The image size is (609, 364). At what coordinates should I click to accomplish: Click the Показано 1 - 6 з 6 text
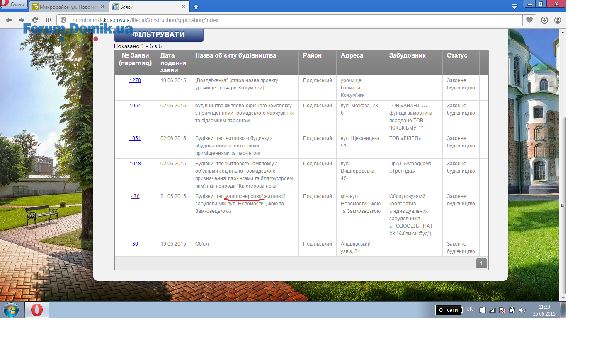(138, 46)
